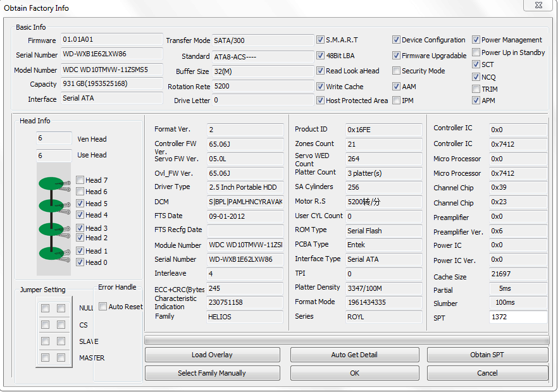Enable Power Up in Standby

coord(476,52)
